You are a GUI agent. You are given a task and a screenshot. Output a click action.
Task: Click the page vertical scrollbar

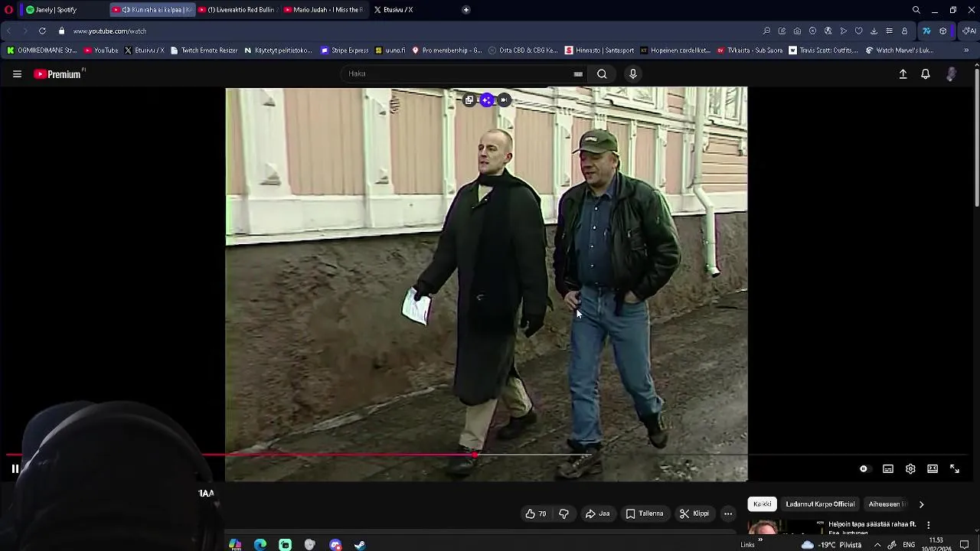tap(977, 138)
